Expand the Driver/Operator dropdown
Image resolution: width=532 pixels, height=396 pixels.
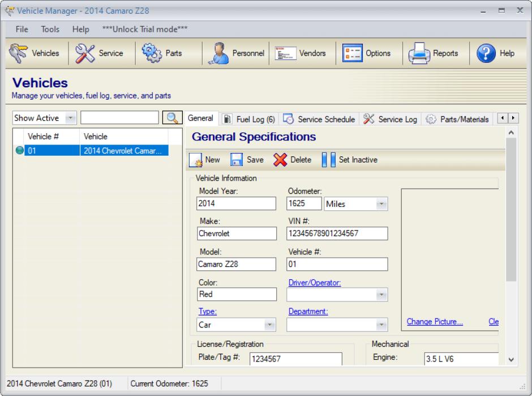[x=381, y=295]
